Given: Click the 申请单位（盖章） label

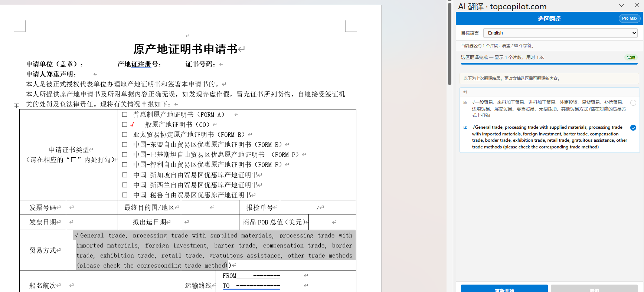Looking at the screenshot, I should point(55,64).
